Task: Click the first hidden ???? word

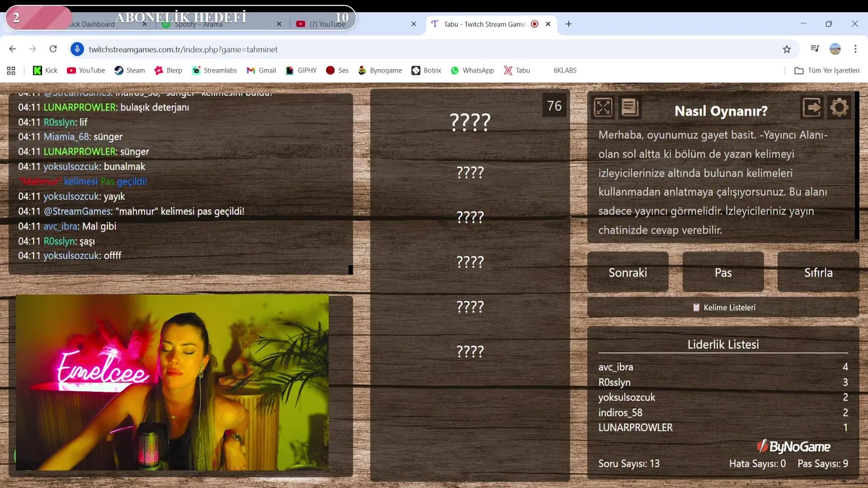Action: [470, 123]
